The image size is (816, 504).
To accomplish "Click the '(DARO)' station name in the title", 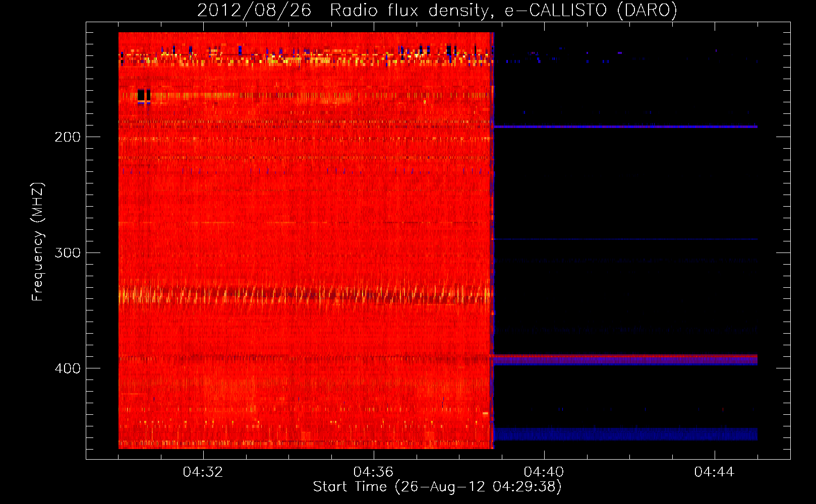I will pyautogui.click(x=647, y=10).
